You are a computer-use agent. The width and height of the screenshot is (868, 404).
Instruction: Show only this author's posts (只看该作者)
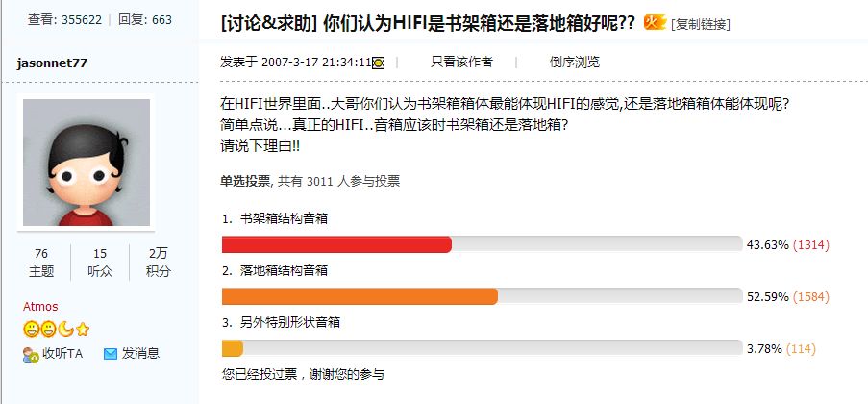(x=461, y=62)
